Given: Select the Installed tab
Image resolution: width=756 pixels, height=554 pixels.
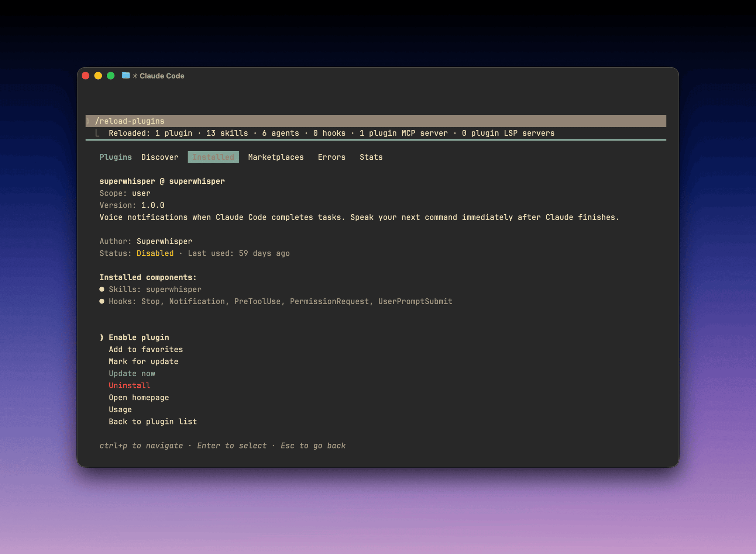Looking at the screenshot, I should pos(213,157).
